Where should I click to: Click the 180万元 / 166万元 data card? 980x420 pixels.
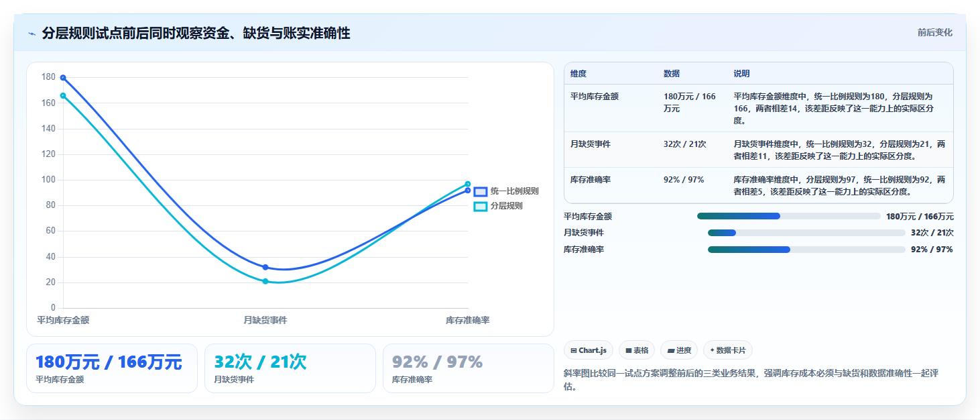coord(112,368)
